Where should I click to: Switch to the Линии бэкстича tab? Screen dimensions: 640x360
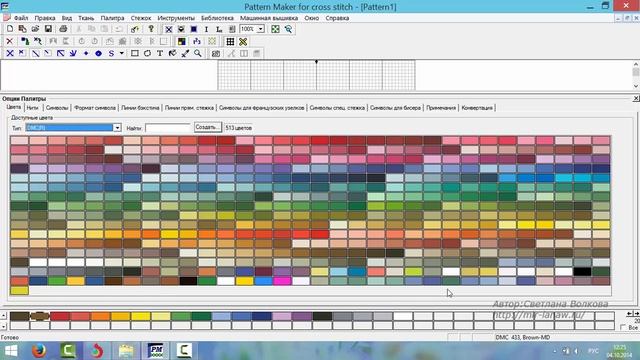click(x=140, y=108)
